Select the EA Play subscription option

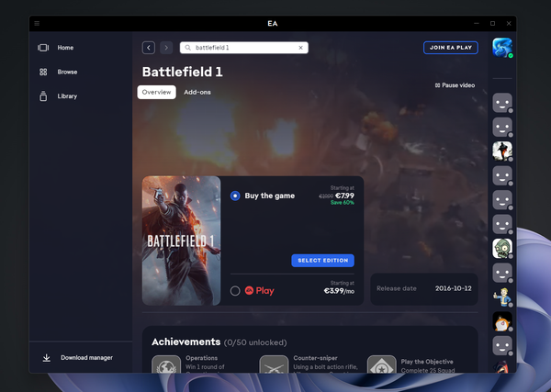coord(236,290)
